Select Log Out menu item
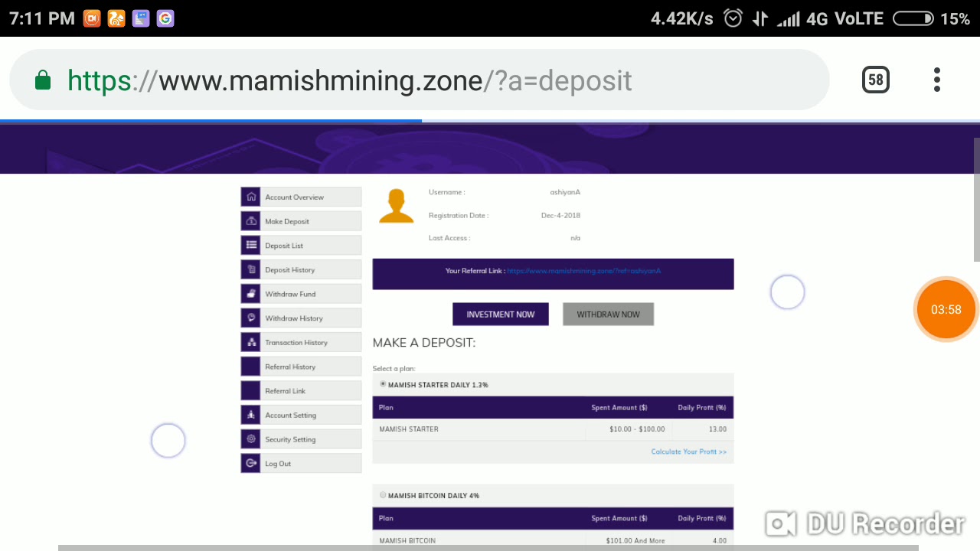 tap(301, 463)
